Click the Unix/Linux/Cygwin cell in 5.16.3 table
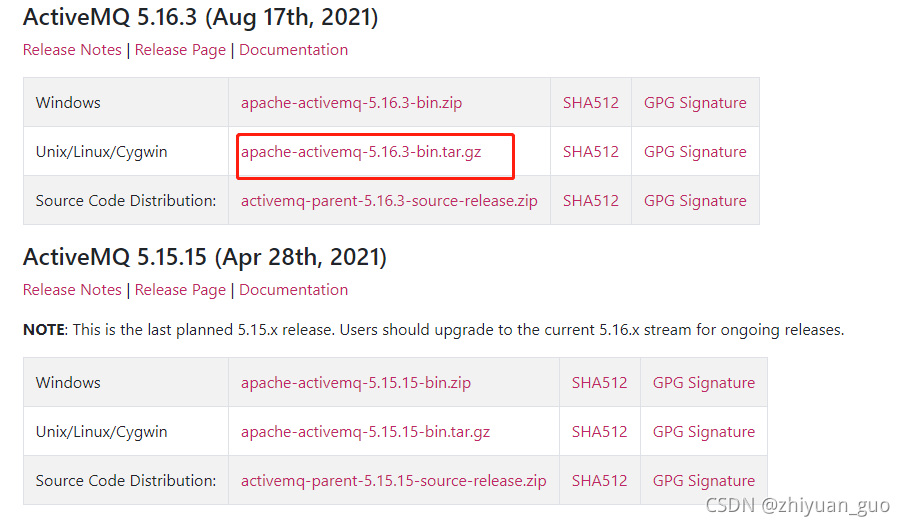The height and width of the screenshot is (526, 905). pos(126,152)
